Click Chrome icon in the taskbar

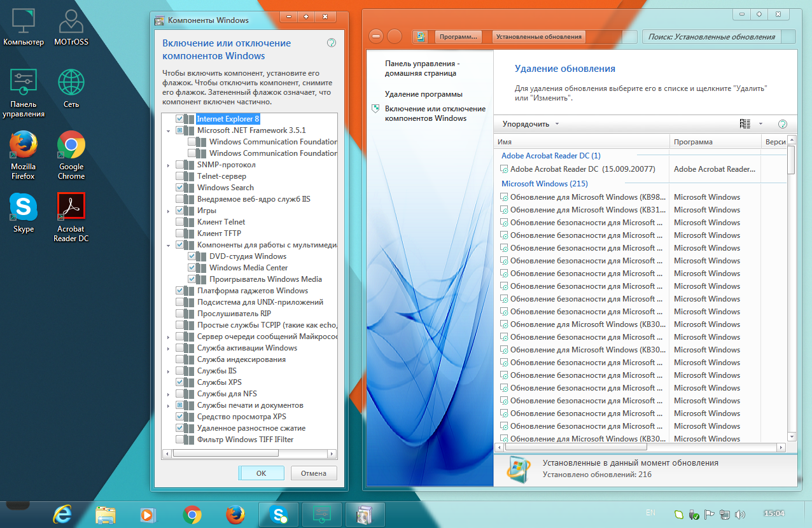click(x=192, y=514)
